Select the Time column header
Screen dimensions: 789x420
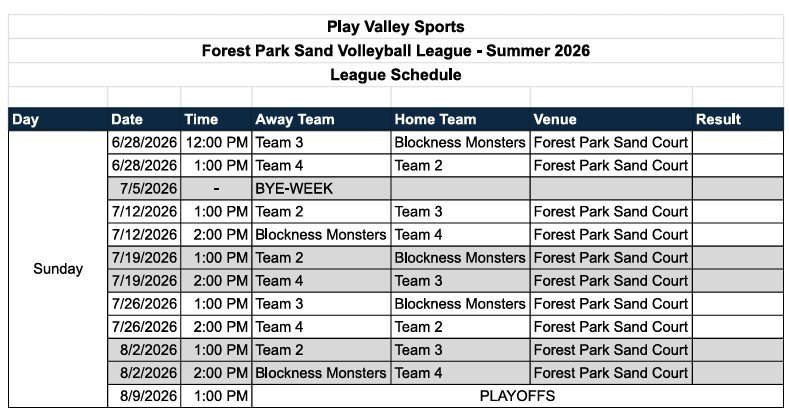(x=216, y=119)
